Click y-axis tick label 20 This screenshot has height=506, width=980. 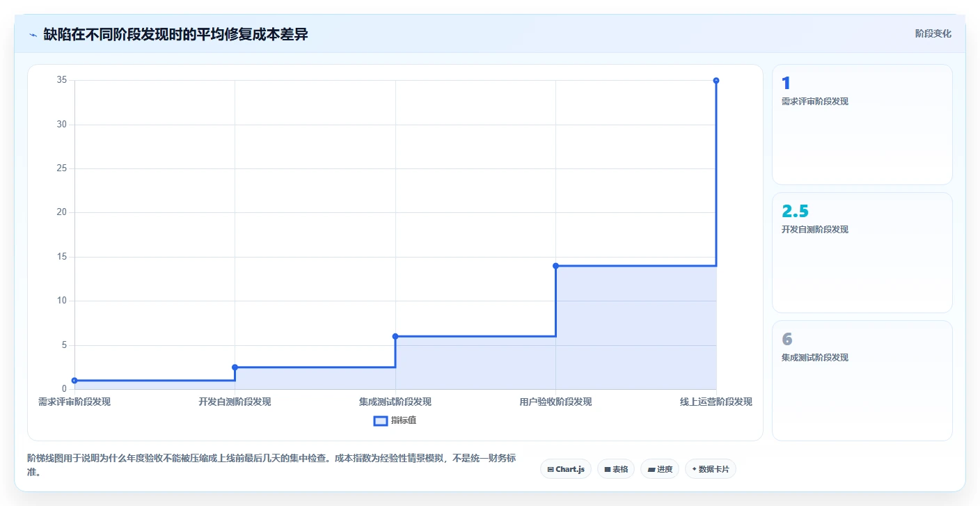click(x=62, y=212)
